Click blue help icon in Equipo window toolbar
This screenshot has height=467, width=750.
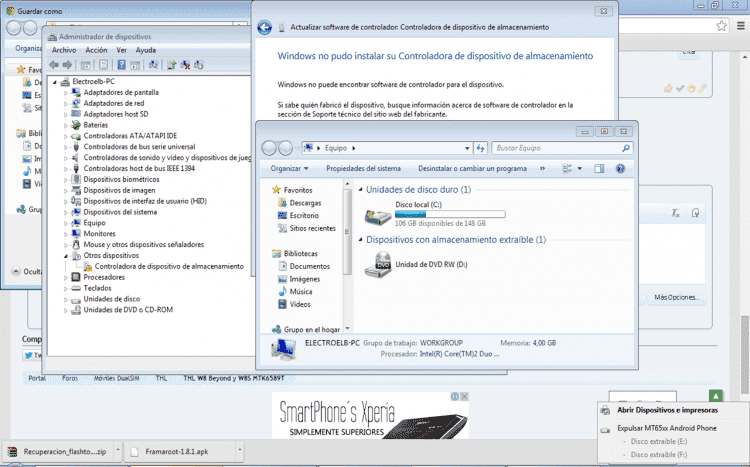pyautogui.click(x=620, y=168)
